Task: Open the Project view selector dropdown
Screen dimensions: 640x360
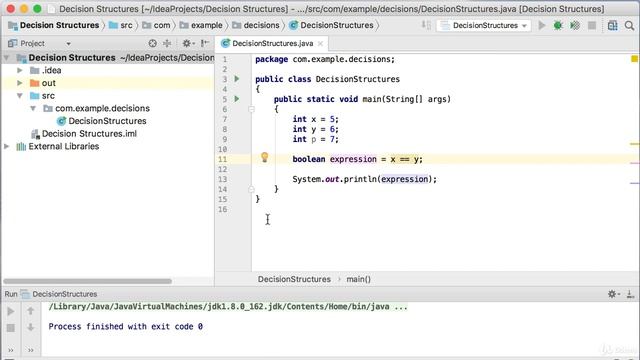Action: coord(69,43)
